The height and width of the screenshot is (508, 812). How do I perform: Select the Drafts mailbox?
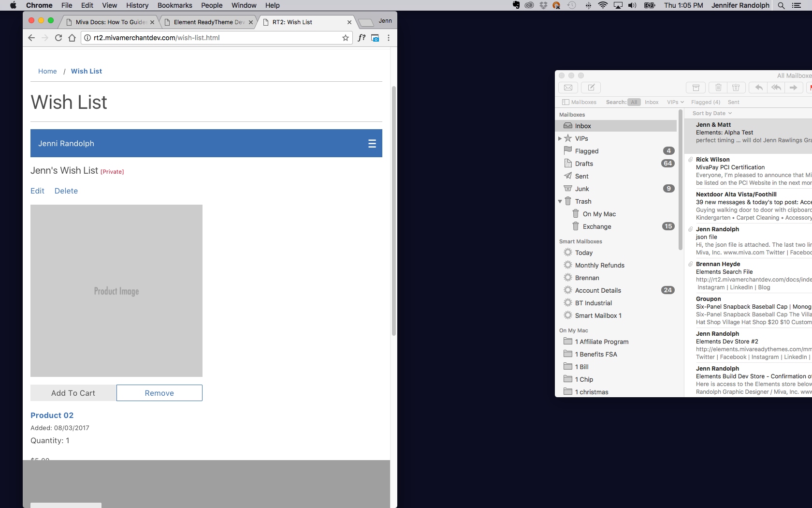[617, 164]
